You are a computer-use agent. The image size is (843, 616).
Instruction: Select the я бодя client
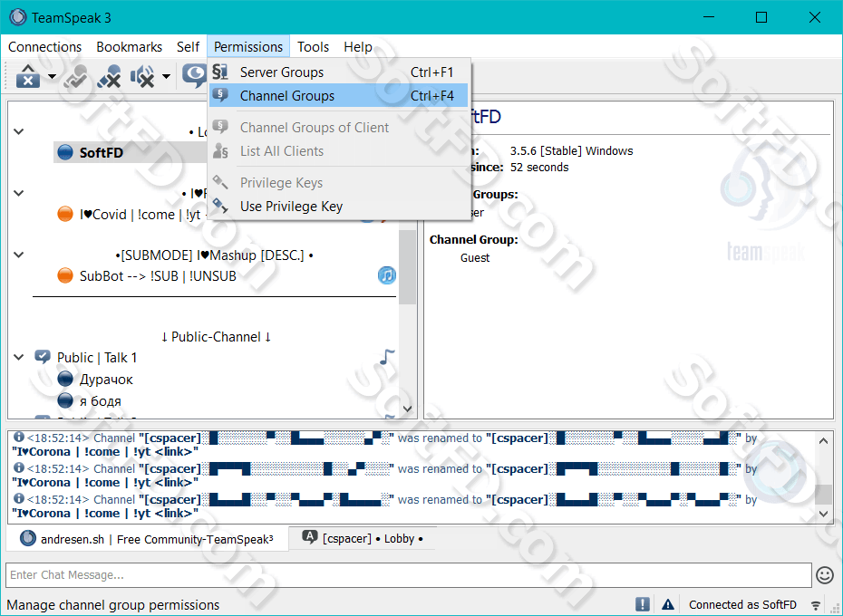coord(101,401)
